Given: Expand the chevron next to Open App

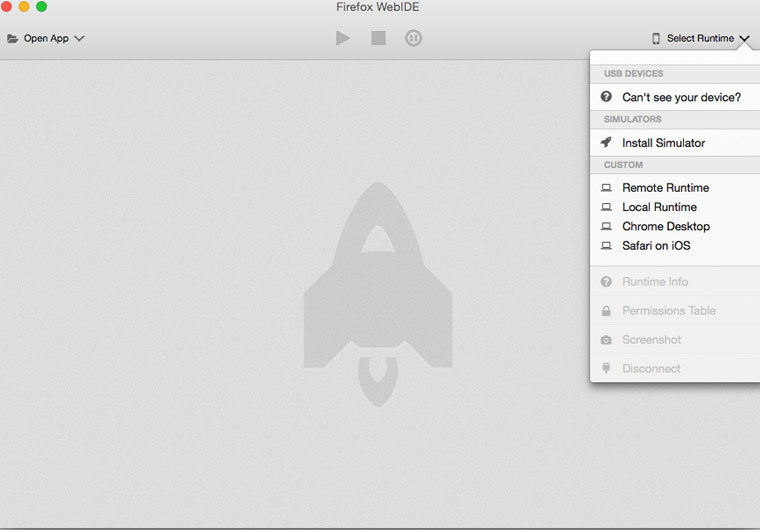Looking at the screenshot, I should point(79,38).
